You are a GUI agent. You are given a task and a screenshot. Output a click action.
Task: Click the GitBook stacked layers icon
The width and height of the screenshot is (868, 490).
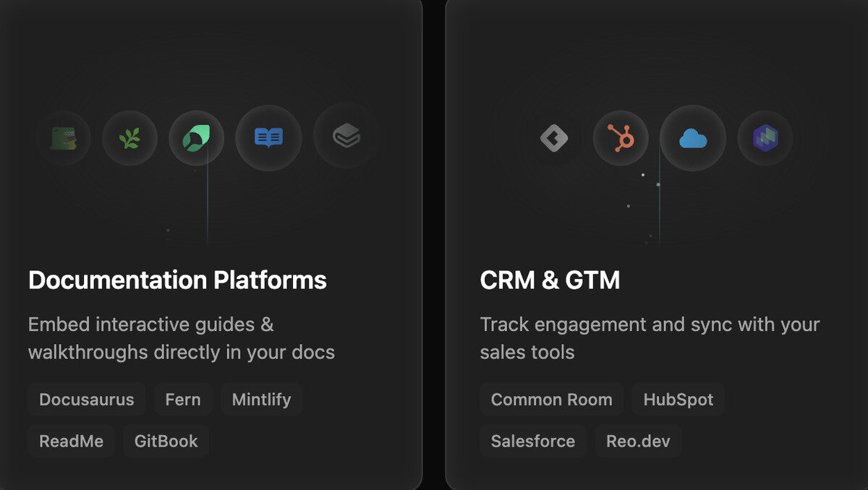pos(346,135)
